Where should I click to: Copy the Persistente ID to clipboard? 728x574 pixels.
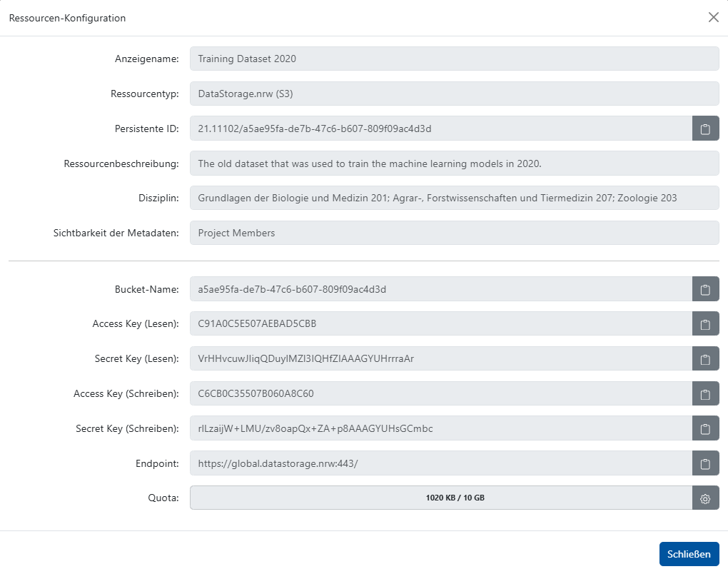[705, 129]
